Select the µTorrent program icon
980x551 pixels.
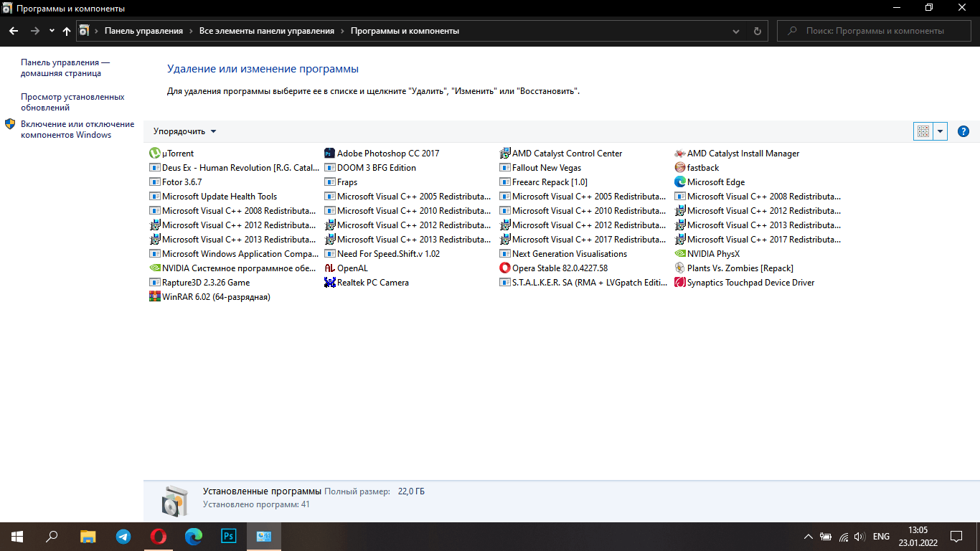tap(154, 153)
